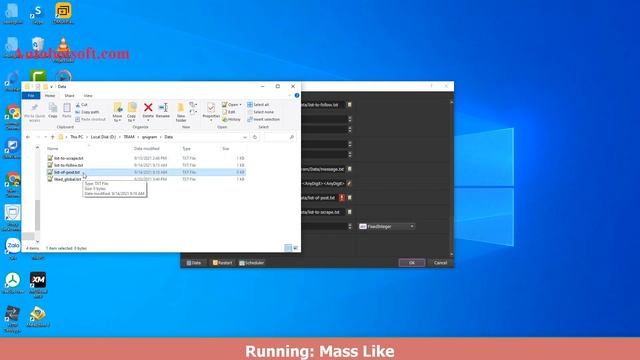Click OK in the dark dialog
This screenshot has height=360, width=640.
point(412,263)
